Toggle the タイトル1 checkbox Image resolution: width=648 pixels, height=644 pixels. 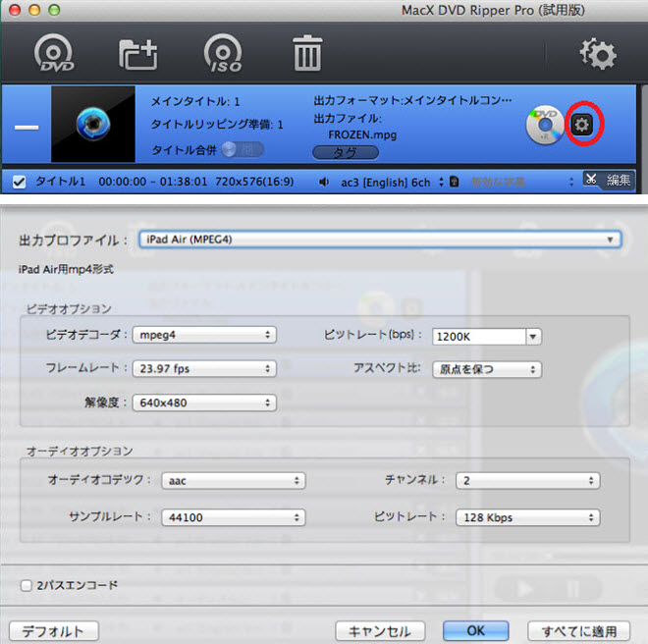pyautogui.click(x=19, y=182)
